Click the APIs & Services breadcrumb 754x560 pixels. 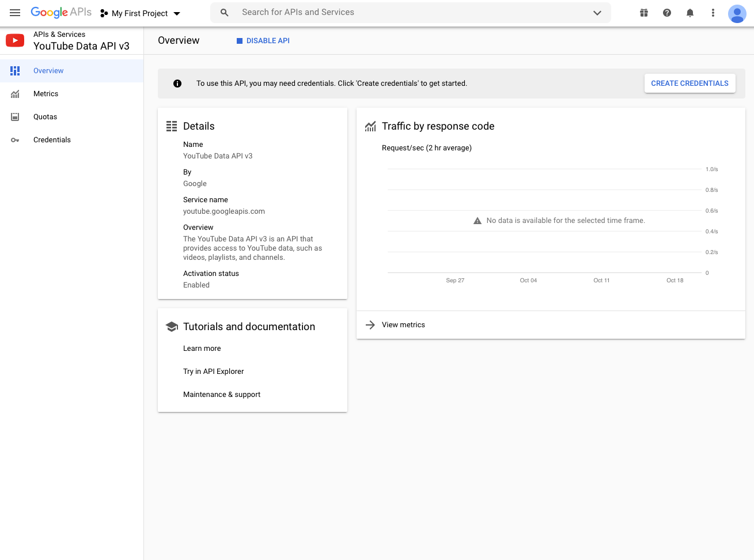click(59, 35)
